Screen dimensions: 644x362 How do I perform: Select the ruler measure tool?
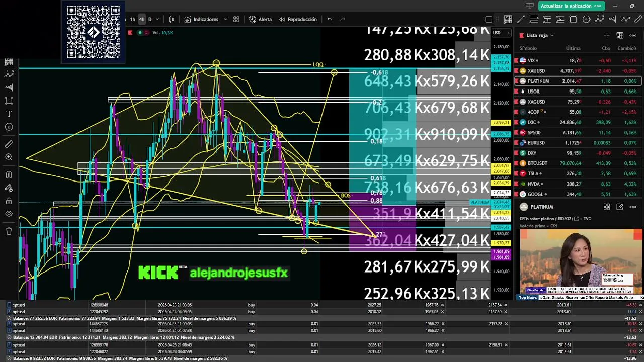click(x=9, y=144)
